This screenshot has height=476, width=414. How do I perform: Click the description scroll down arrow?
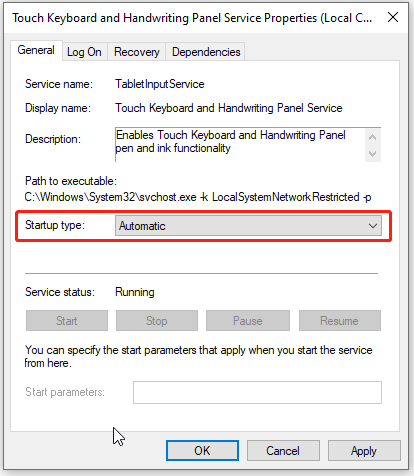[373, 154]
